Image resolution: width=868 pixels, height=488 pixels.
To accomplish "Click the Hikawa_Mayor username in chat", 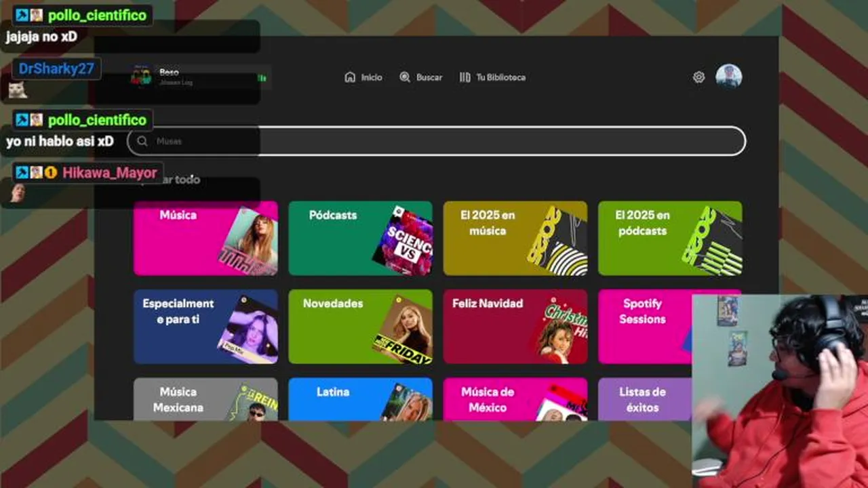I will (109, 173).
